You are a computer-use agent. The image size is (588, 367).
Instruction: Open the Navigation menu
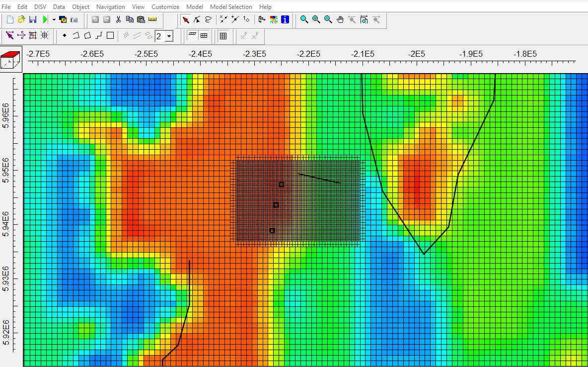[111, 6]
